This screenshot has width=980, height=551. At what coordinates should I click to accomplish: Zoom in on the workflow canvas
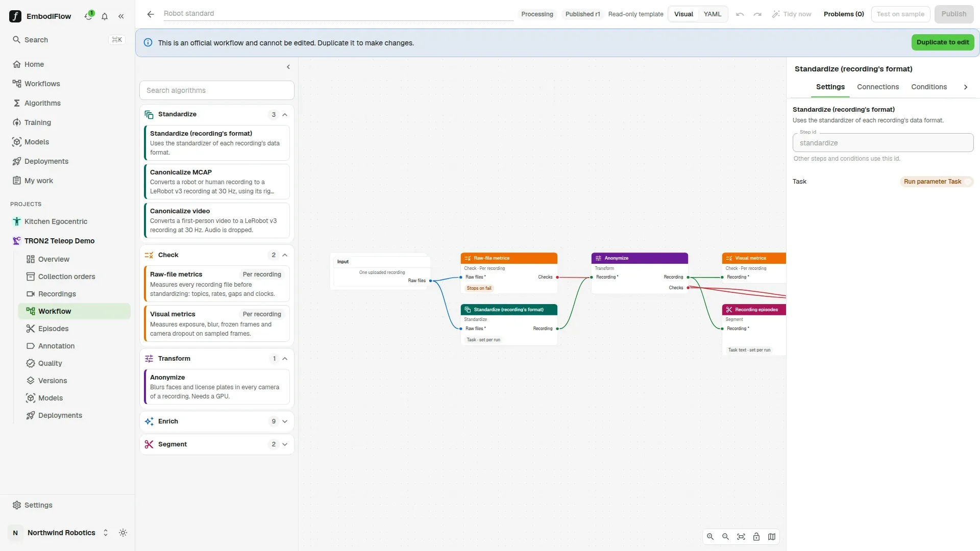(710, 537)
